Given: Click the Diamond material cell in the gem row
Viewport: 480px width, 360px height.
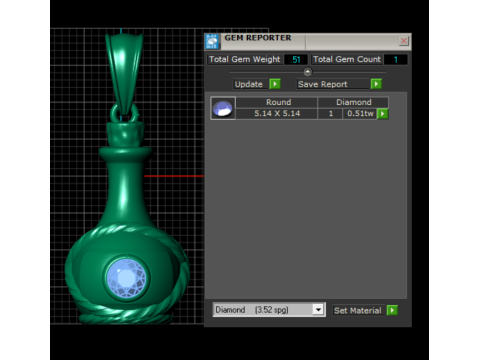Looking at the screenshot, I should (353, 102).
